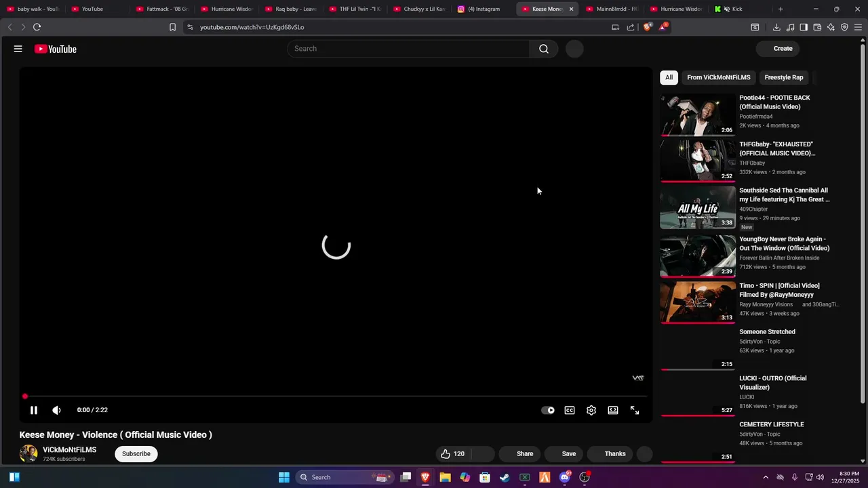Open Discord from the taskbar
This screenshot has height=488, width=868.
point(564,477)
